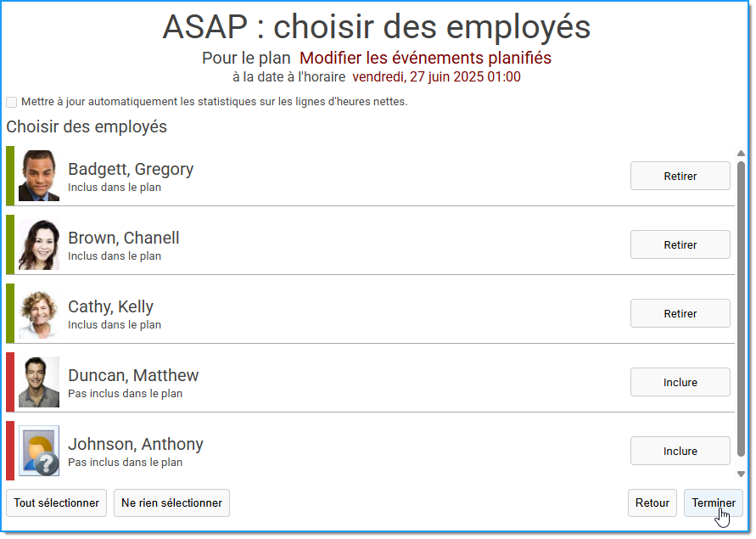The height and width of the screenshot is (539, 756).
Task: Remove Brown, Chanell from the plan
Action: point(680,244)
